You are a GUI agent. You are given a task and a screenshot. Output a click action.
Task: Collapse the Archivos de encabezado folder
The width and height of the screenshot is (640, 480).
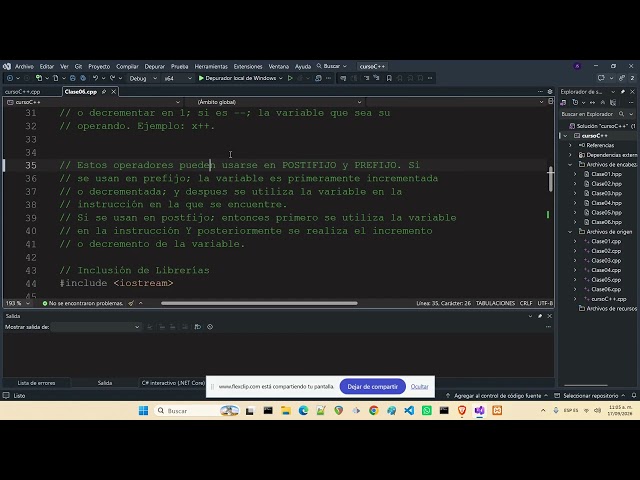pos(570,164)
